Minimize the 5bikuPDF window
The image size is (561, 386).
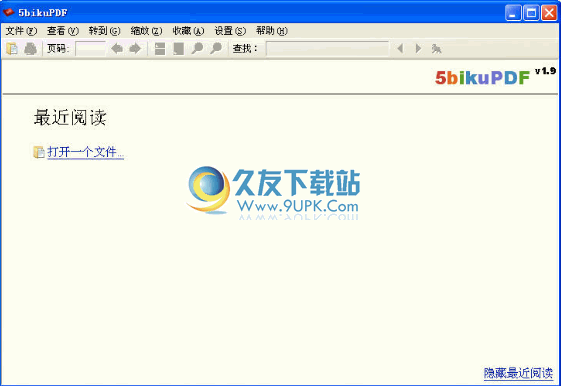click(513, 13)
